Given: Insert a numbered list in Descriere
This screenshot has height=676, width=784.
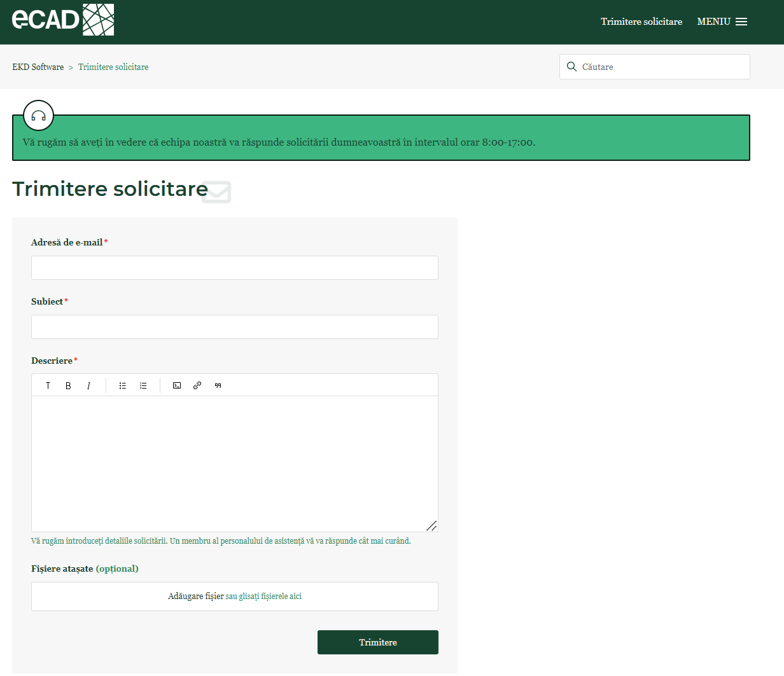Looking at the screenshot, I should [143, 385].
